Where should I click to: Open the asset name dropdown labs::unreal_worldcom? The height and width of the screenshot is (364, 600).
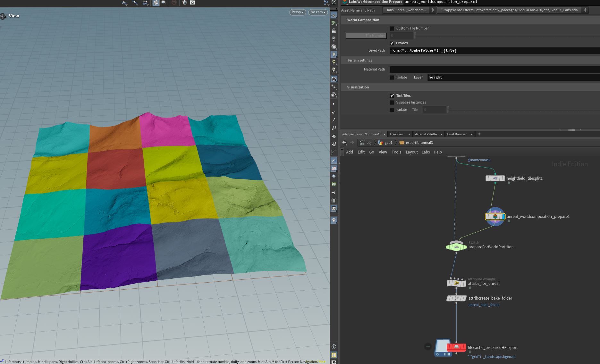409,10
